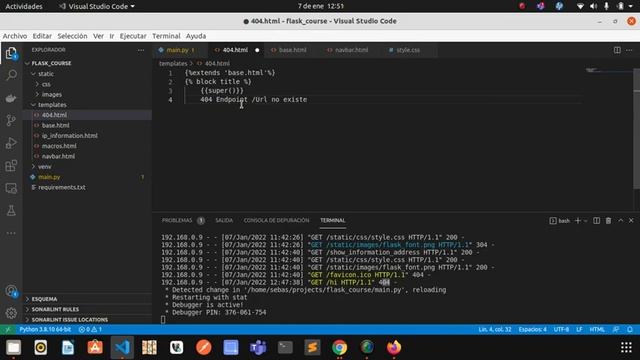Open the Accounts menu icon

click(11, 291)
